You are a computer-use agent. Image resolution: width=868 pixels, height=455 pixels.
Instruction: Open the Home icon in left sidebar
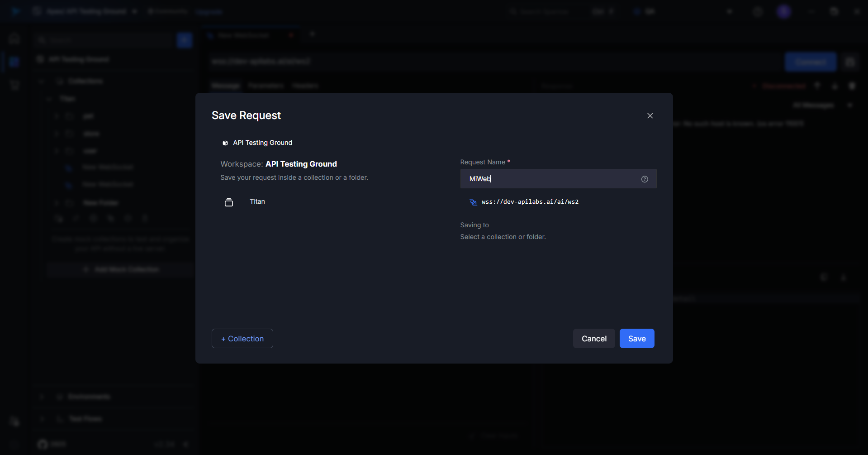tap(14, 38)
